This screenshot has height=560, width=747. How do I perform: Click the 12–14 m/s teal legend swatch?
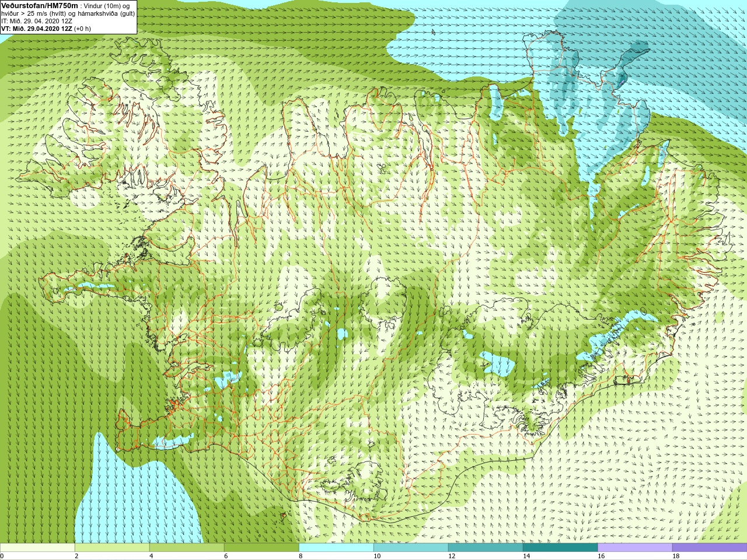[x=486, y=548]
